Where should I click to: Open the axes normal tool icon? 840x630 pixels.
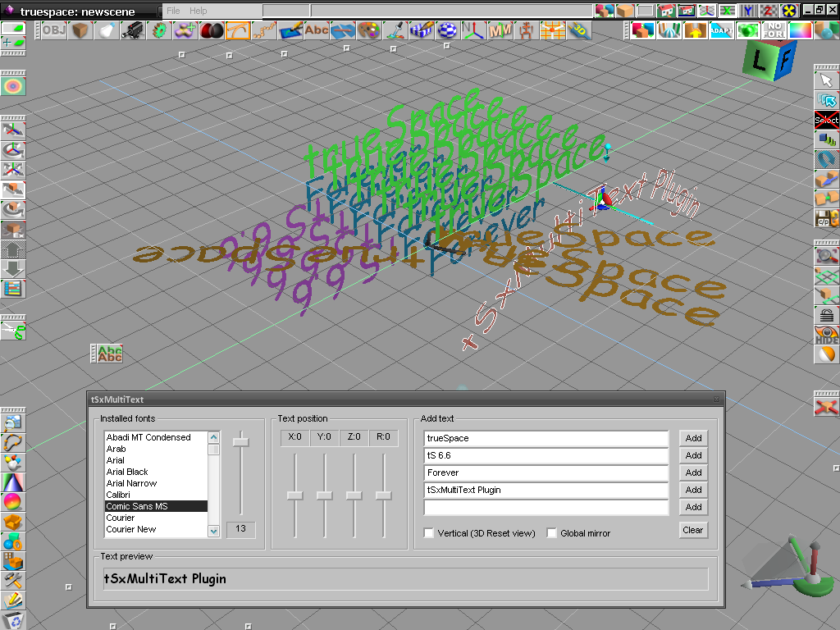pos(473,30)
